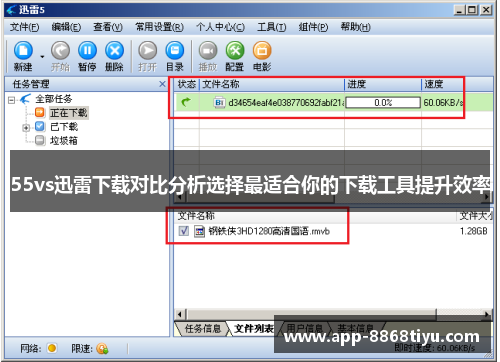The width and height of the screenshot is (500, 362).
Task: Select 全部任务 in the task tree
Action: point(53,99)
